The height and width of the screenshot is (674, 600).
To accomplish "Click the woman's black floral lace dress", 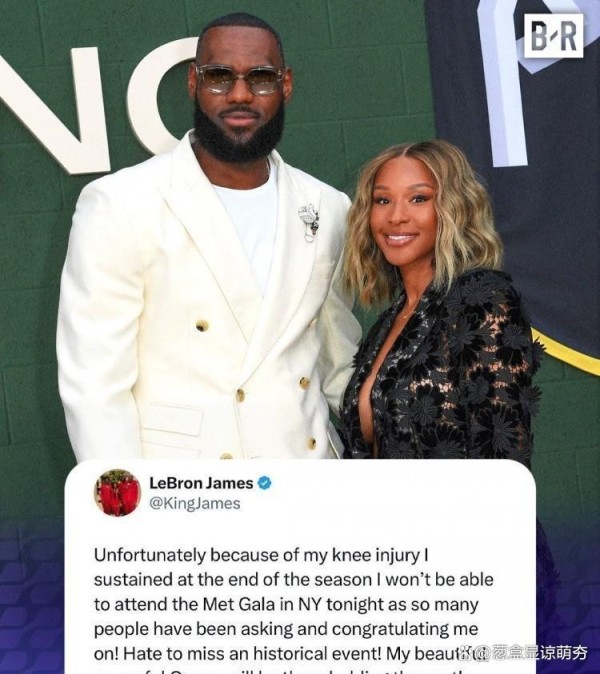I will (443, 370).
